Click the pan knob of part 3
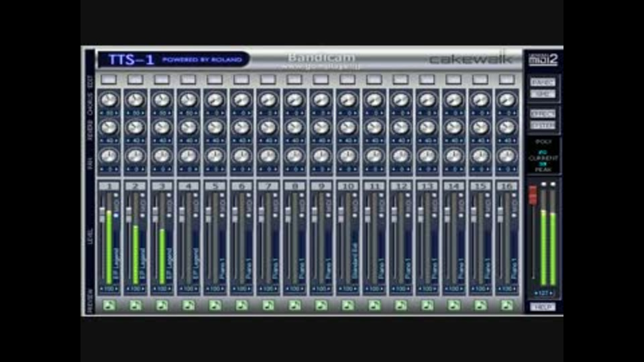This screenshot has width=644, height=362. pos(162,156)
